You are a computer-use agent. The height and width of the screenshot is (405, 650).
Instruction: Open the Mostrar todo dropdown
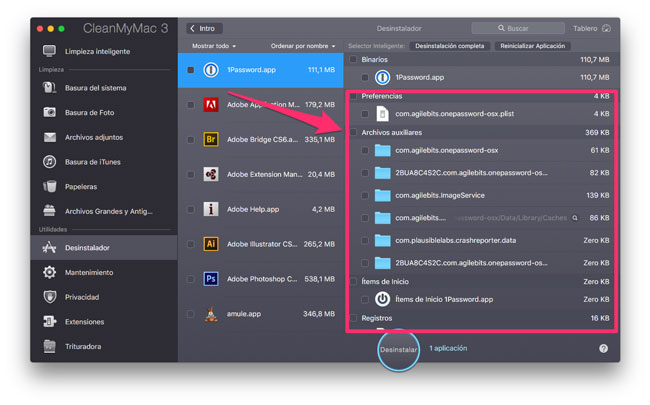tap(213, 46)
